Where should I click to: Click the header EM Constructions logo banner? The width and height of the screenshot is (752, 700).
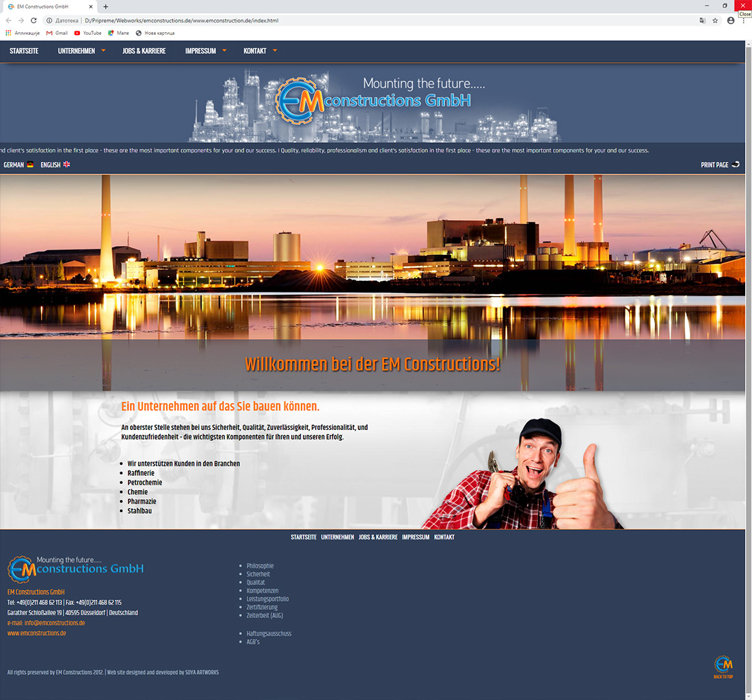[x=374, y=103]
